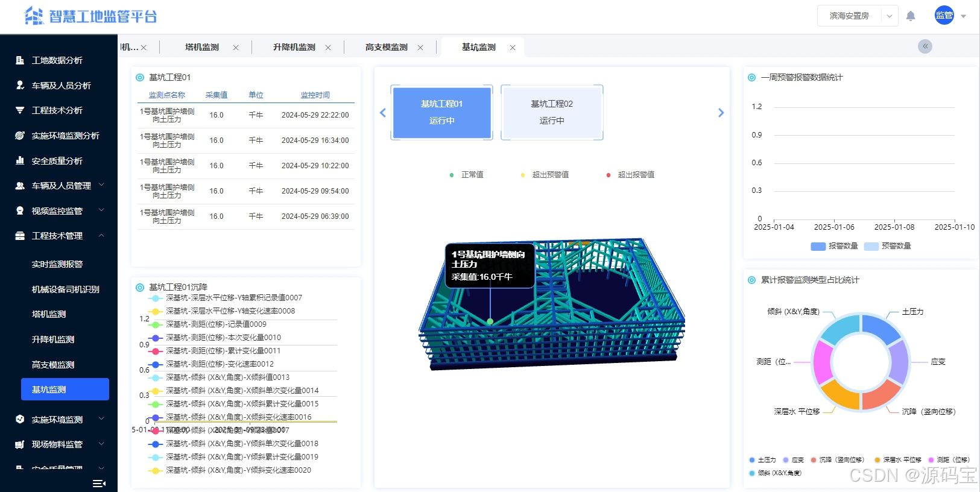Viewport: 980px width, 492px height.
Task: Toggle 倾斜 (X&Y,角度) in the donut legend
Action: tap(776, 473)
